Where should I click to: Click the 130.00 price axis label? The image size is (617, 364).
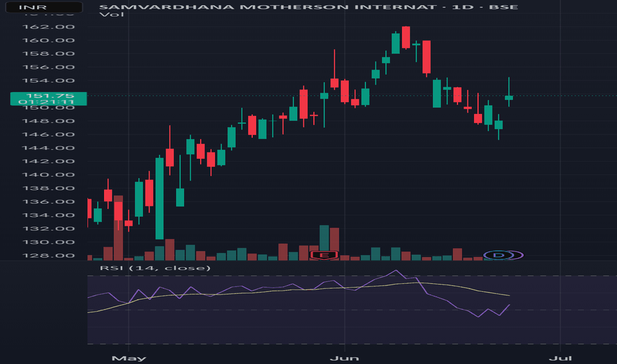point(48,242)
